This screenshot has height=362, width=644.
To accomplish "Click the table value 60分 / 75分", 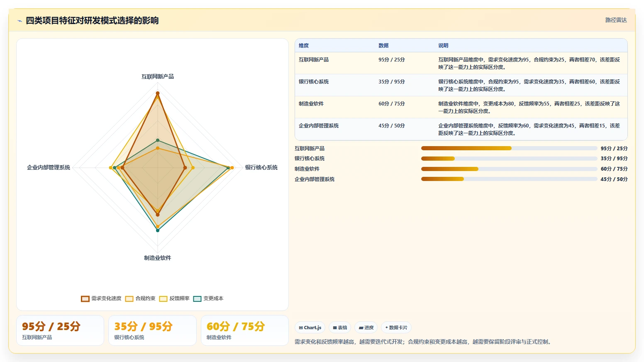I will coord(391,104).
